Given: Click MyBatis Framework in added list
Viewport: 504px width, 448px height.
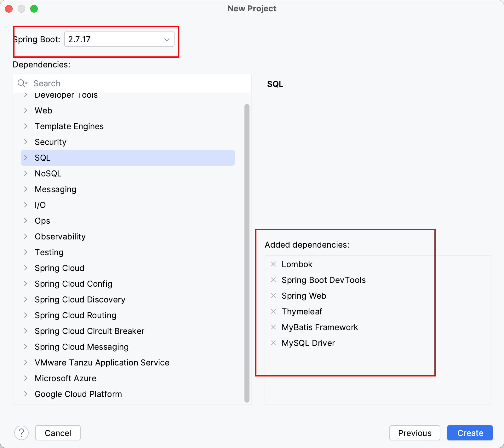Looking at the screenshot, I should tap(320, 327).
